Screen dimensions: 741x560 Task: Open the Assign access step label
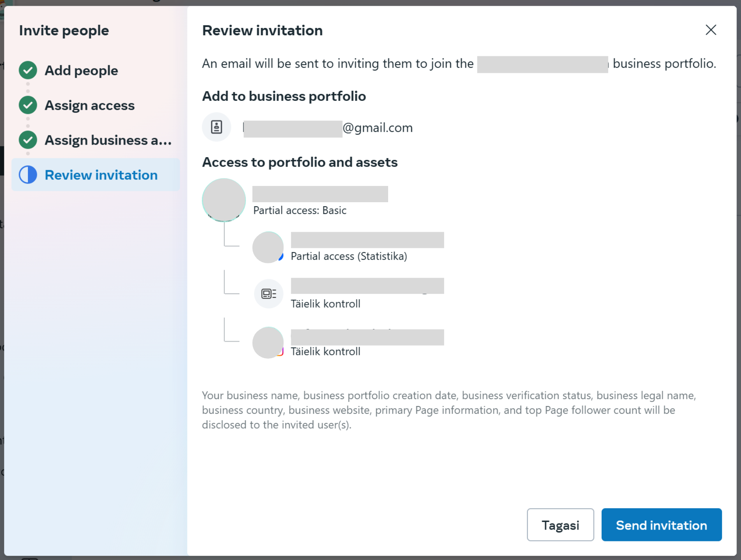(90, 105)
